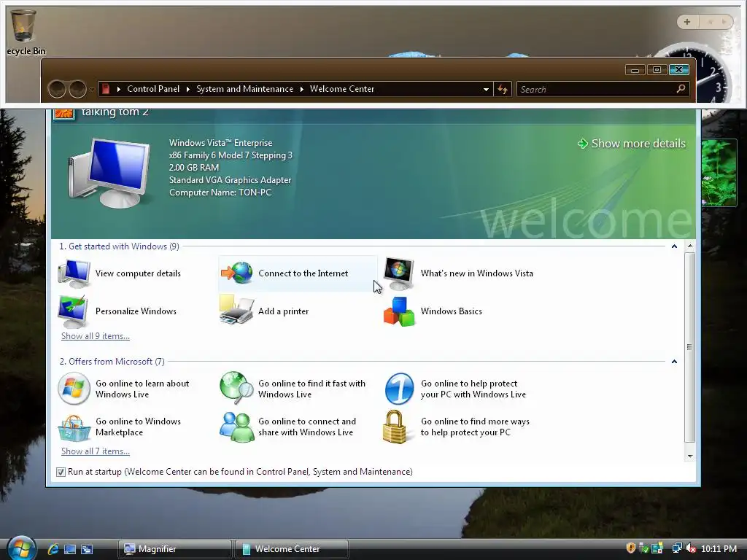Click the security shield tray icon

point(631,548)
